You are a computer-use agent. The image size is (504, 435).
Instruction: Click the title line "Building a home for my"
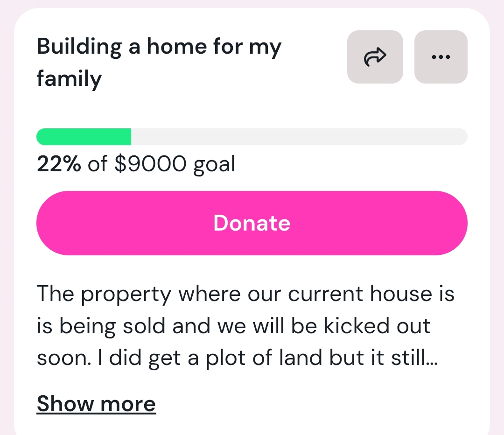point(159,47)
